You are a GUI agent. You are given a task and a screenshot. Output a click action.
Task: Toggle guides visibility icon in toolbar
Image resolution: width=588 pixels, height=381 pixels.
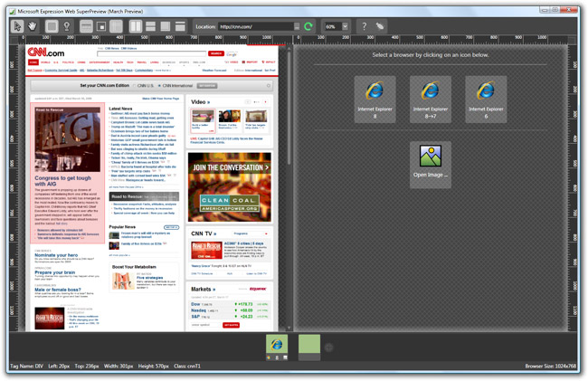pos(116,26)
